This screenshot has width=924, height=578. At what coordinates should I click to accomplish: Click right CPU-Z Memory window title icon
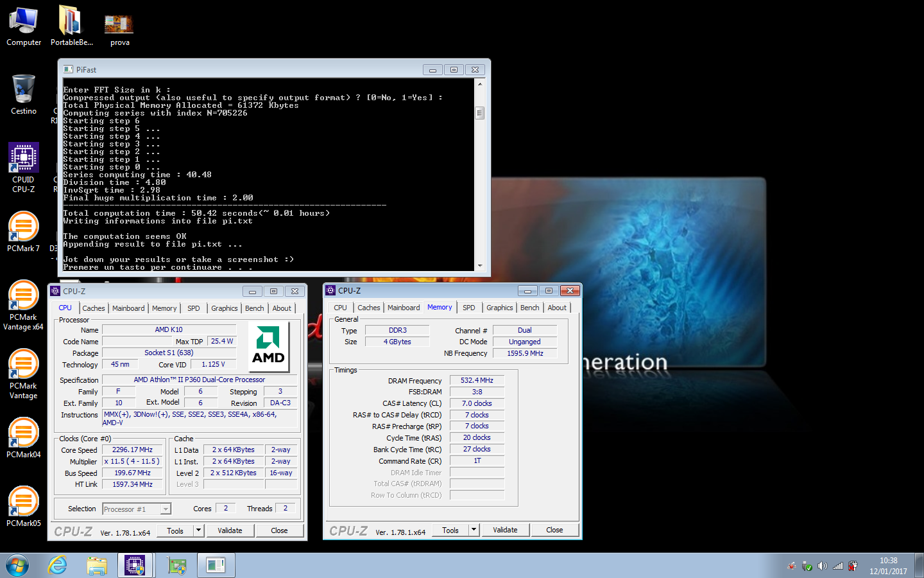pos(331,290)
